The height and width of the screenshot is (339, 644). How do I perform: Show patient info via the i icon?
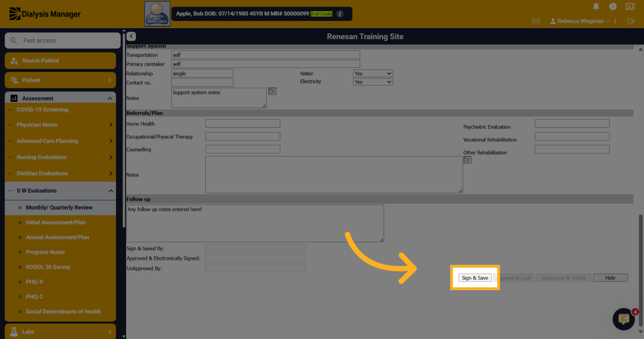(x=340, y=14)
